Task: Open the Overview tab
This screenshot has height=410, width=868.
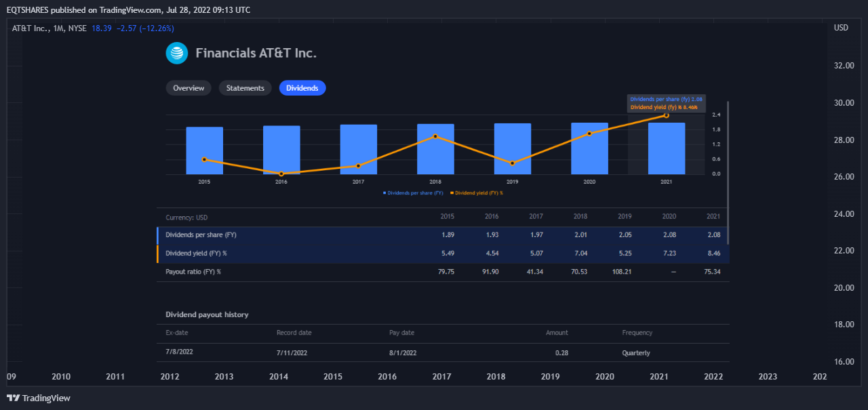Action: (189, 88)
